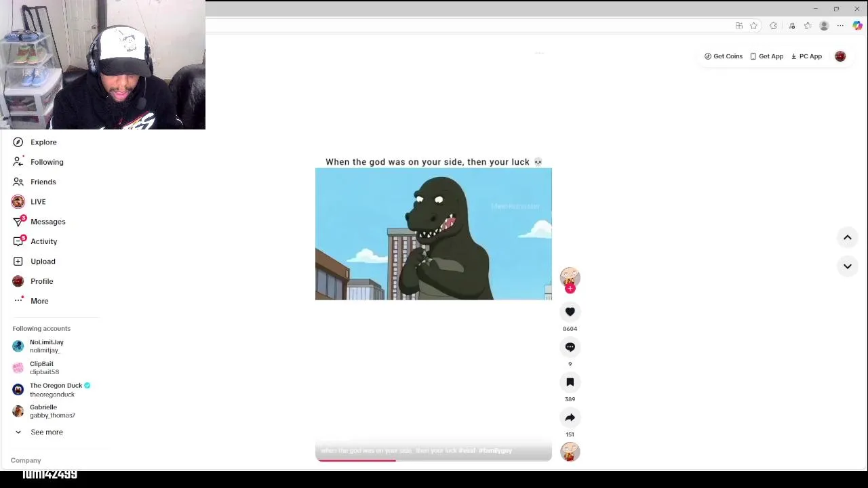Click the #familyguy hashtag in caption
The height and width of the screenshot is (488, 868).
pyautogui.click(x=495, y=451)
